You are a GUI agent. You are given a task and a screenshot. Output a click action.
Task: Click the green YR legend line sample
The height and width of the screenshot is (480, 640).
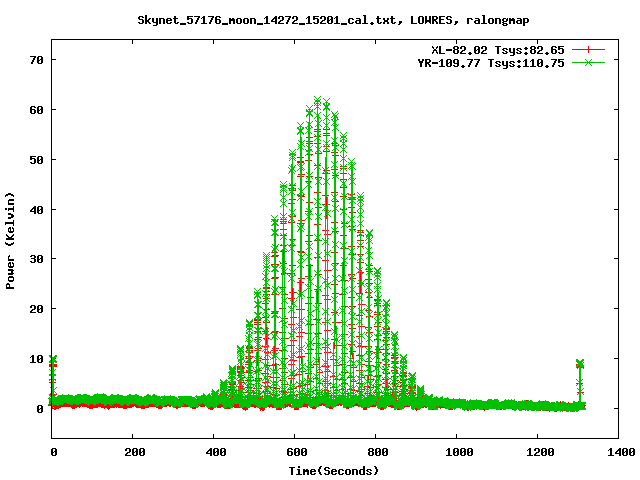click(588, 62)
